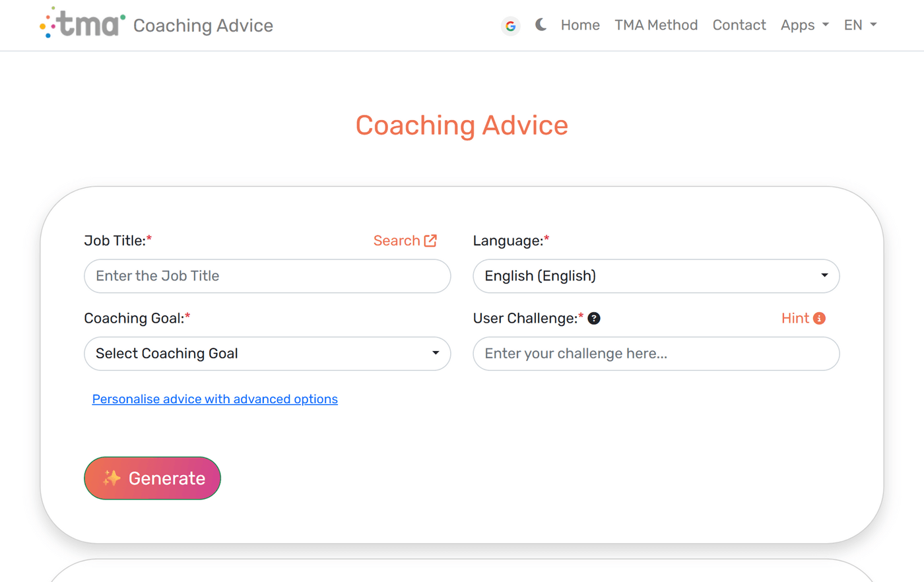Open the Select Coaching Goal dropdown

pyautogui.click(x=267, y=354)
